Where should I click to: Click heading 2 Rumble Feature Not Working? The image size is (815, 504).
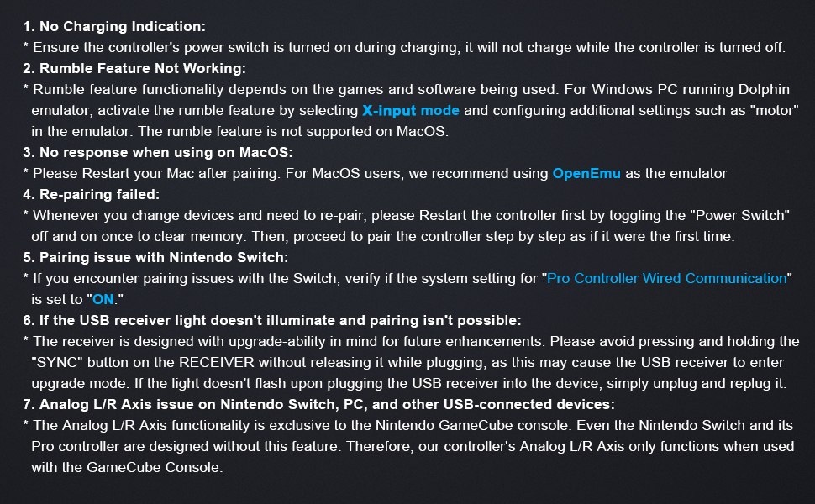(134, 69)
